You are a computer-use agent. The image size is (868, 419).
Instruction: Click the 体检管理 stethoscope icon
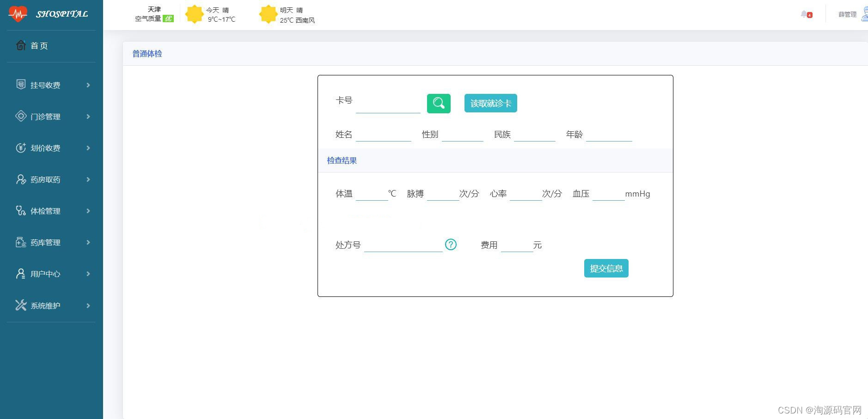pos(21,210)
